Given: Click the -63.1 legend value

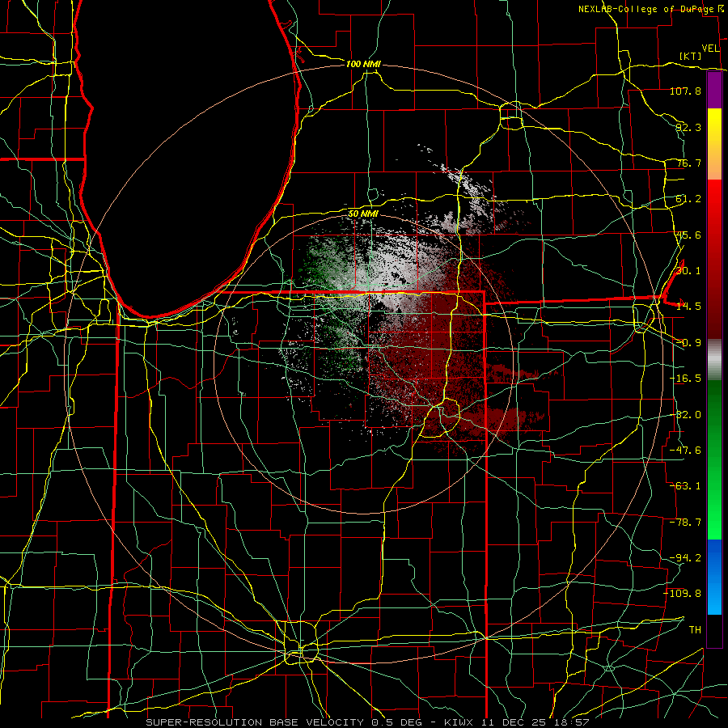Looking at the screenshot, I should pos(685,486).
